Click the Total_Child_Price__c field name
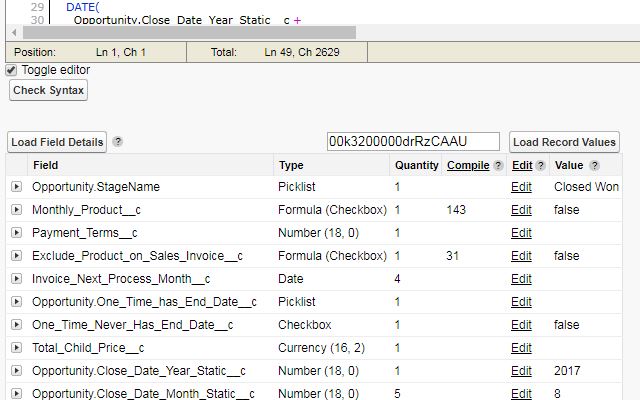The height and width of the screenshot is (400, 640). tap(88, 348)
